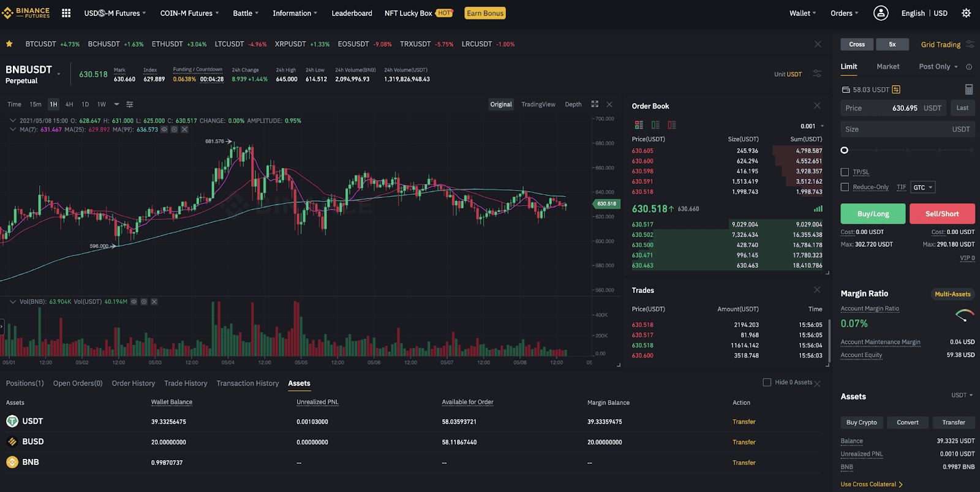This screenshot has width=980, height=492.
Task: Open the Grid Trading settings icon
Action: click(x=970, y=44)
